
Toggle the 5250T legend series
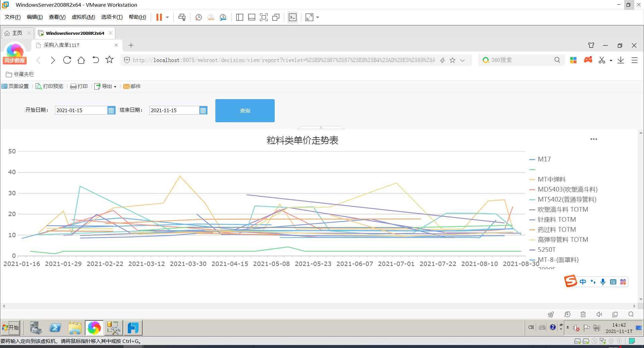(x=542, y=250)
